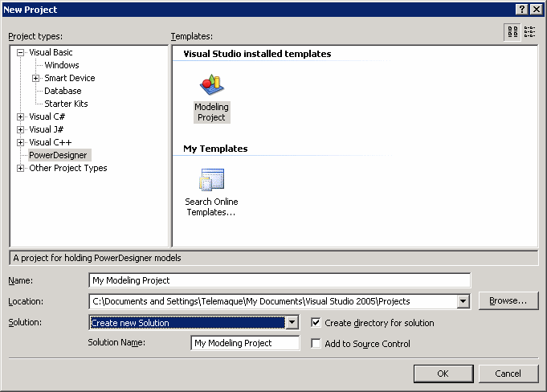
Task: Switch to small icons list view
Action: click(529, 32)
